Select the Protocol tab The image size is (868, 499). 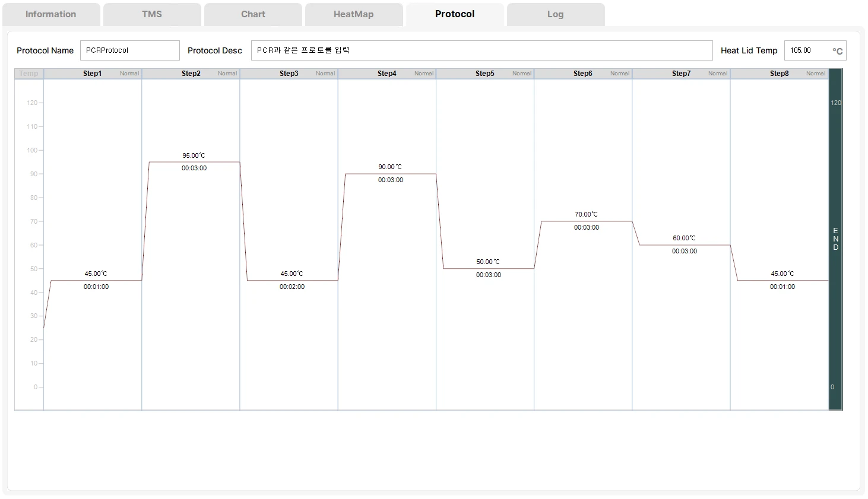pos(455,14)
